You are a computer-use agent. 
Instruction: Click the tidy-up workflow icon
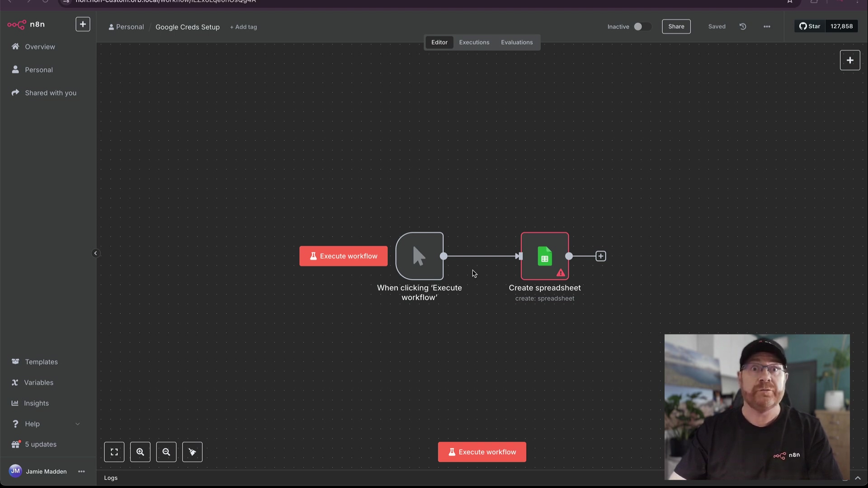pyautogui.click(x=192, y=452)
